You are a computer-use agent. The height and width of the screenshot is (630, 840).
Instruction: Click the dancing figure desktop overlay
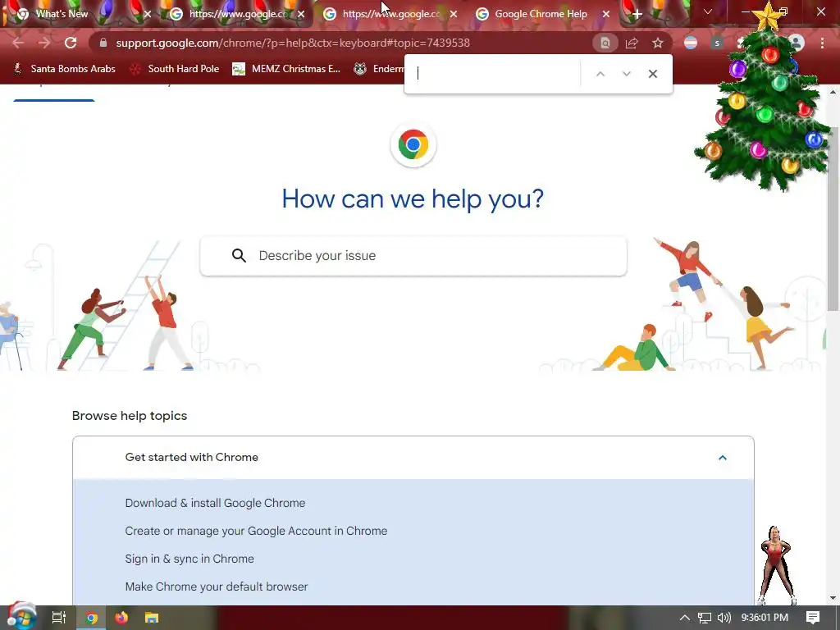tap(776, 565)
